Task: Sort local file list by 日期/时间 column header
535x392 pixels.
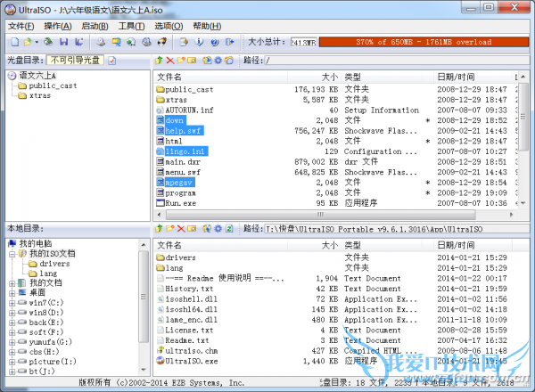Action: [x=473, y=245]
